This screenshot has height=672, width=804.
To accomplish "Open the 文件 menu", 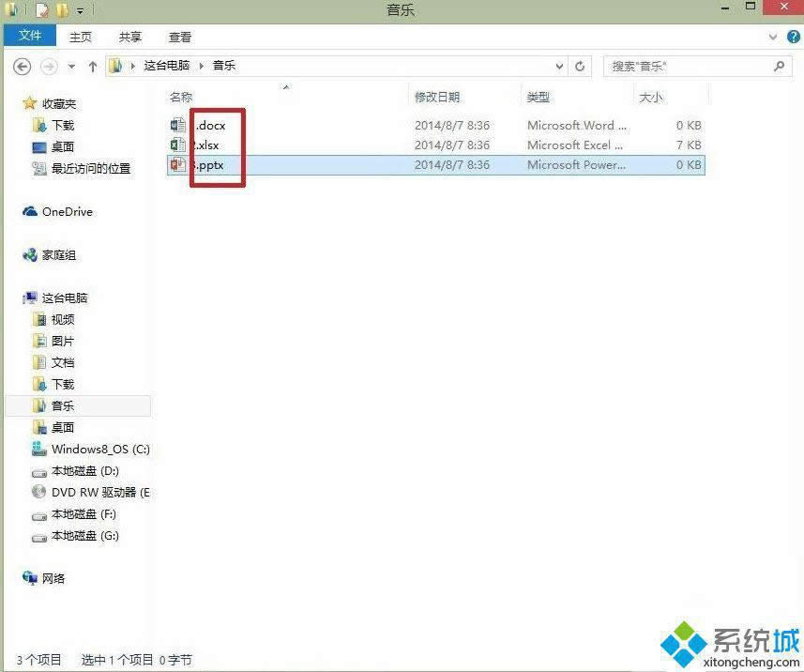I will [x=29, y=36].
